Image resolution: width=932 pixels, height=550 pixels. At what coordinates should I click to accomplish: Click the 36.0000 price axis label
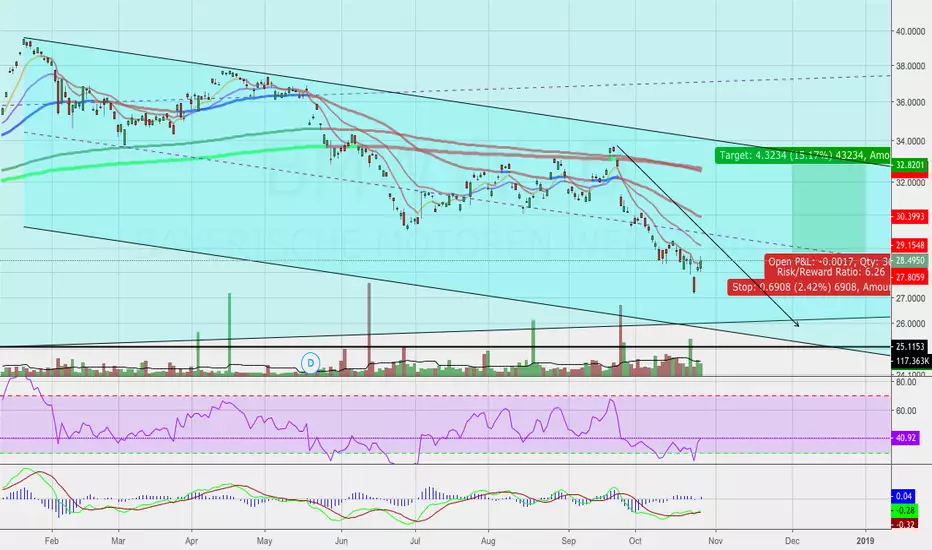pos(910,102)
